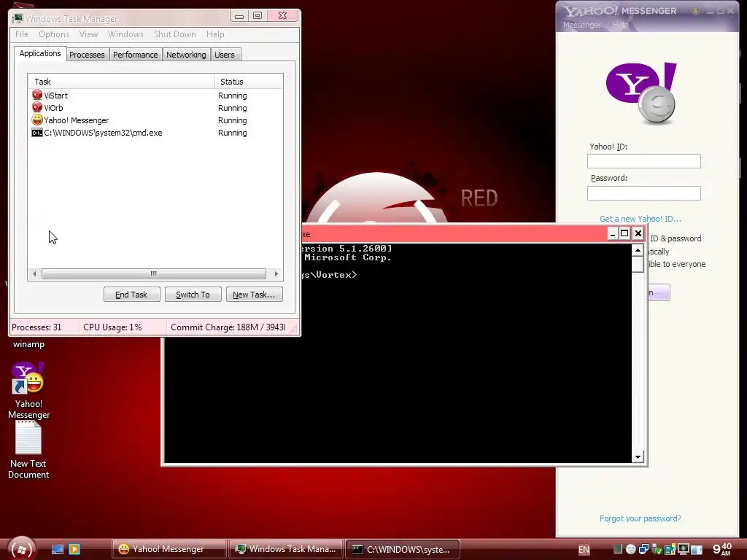Open the Yahoo! Messenger desktop shortcut icon

pos(28,378)
